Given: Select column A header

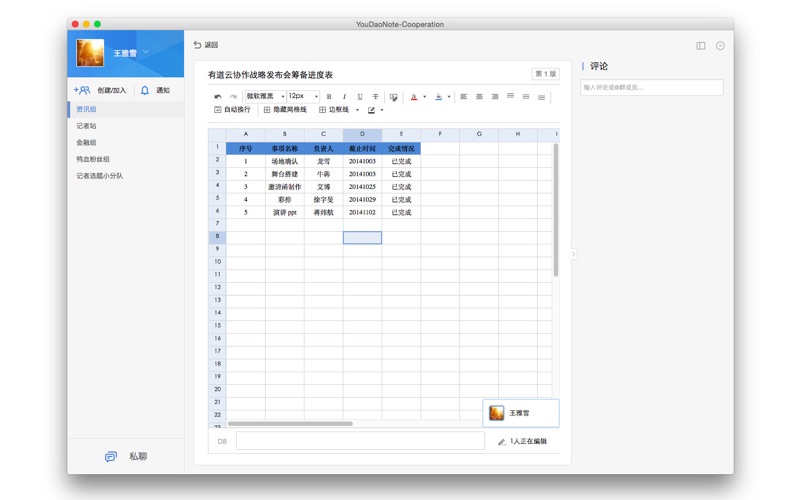Looking at the screenshot, I should click(x=245, y=135).
